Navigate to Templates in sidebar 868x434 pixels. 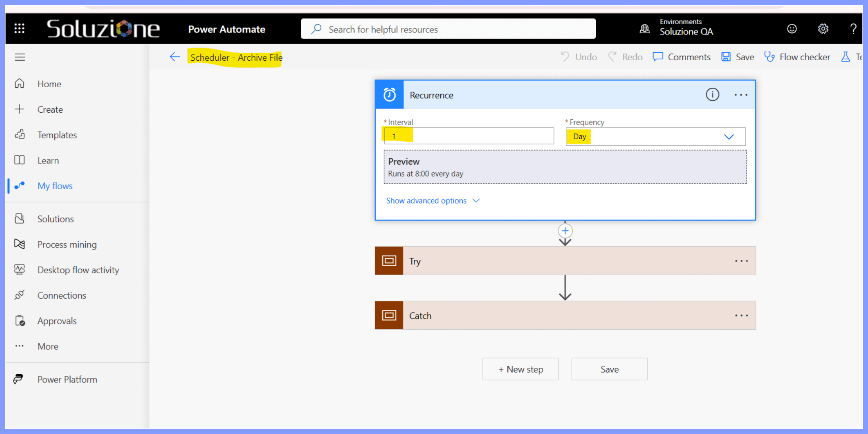point(57,134)
